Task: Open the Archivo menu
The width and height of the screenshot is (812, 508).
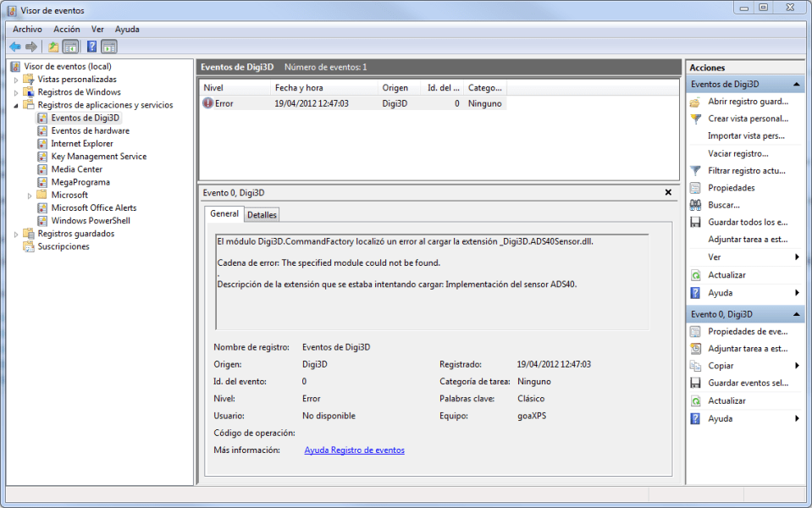Action: (27, 29)
